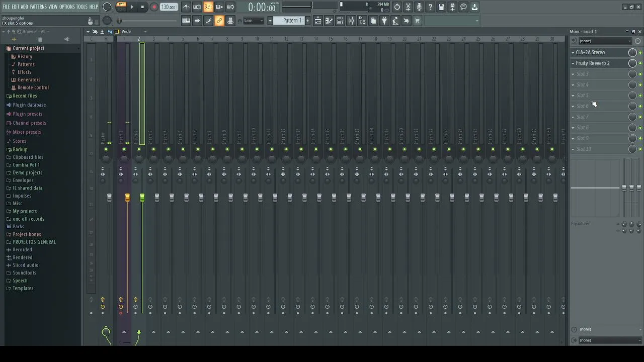Open the EDIT menu

(x=16, y=7)
